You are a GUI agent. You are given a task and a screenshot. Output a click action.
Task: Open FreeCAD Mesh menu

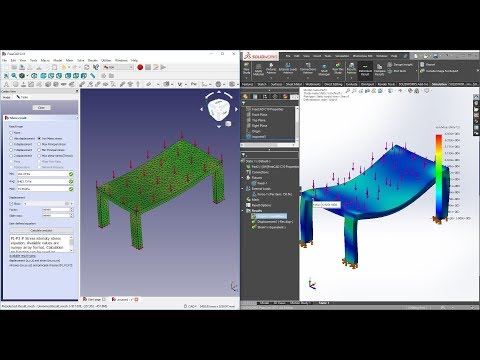(69, 60)
